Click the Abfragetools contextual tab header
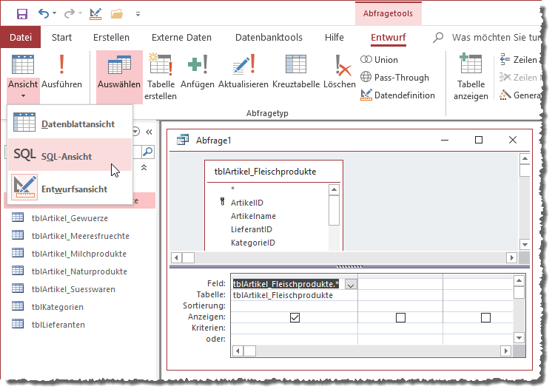555x392 pixels. click(388, 13)
